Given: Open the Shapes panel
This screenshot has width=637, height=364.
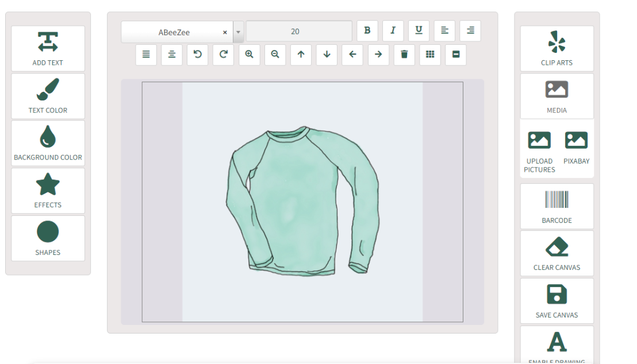Looking at the screenshot, I should [48, 238].
